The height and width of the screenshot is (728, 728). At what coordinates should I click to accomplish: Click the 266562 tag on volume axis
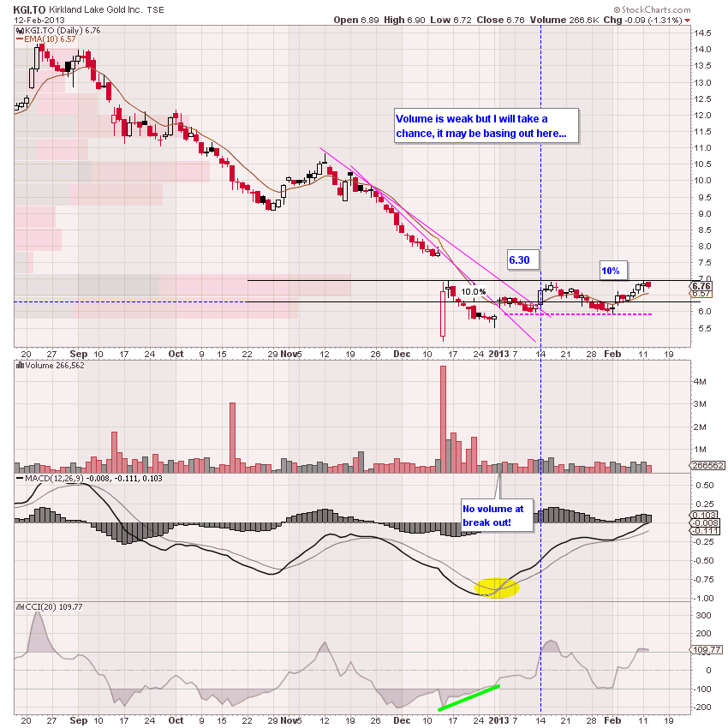pos(707,465)
